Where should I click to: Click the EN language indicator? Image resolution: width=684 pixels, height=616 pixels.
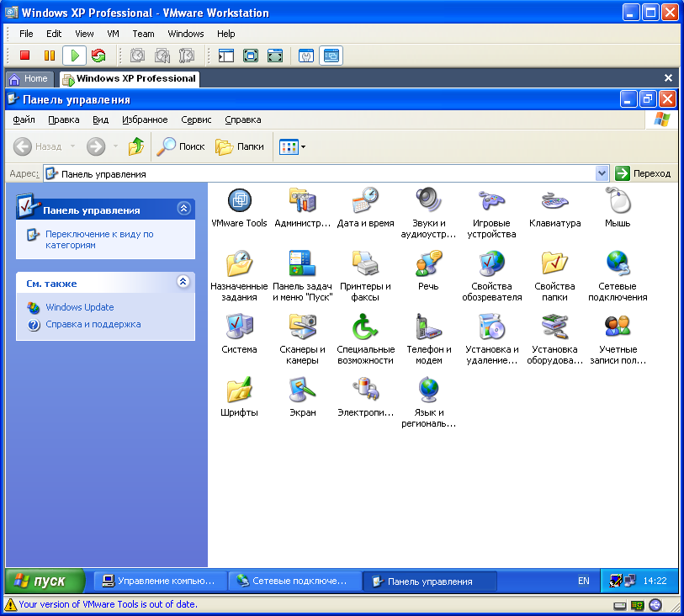(583, 581)
